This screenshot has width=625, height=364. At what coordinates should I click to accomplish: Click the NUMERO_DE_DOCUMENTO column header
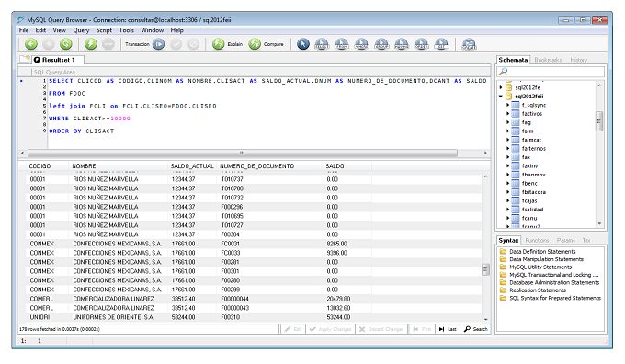pos(269,165)
